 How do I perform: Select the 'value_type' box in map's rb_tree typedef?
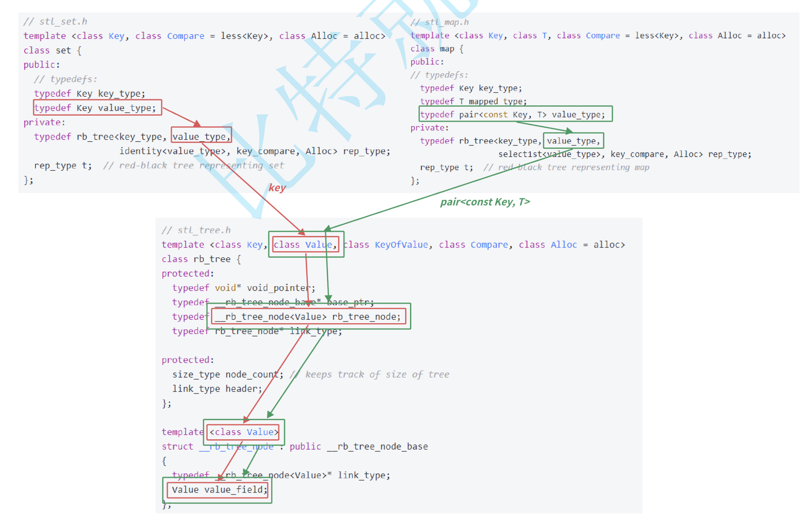pos(573,140)
